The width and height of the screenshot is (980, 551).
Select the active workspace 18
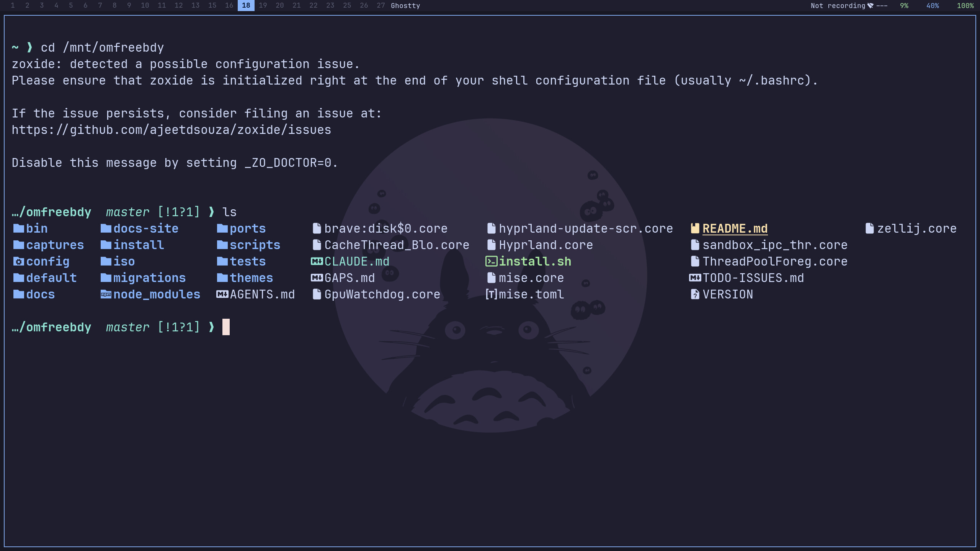246,5
